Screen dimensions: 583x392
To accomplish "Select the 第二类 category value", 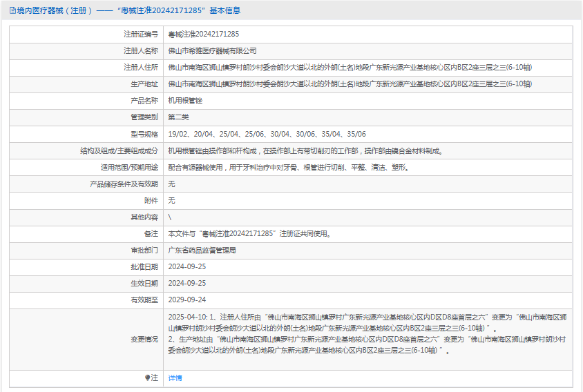I will click(178, 117).
